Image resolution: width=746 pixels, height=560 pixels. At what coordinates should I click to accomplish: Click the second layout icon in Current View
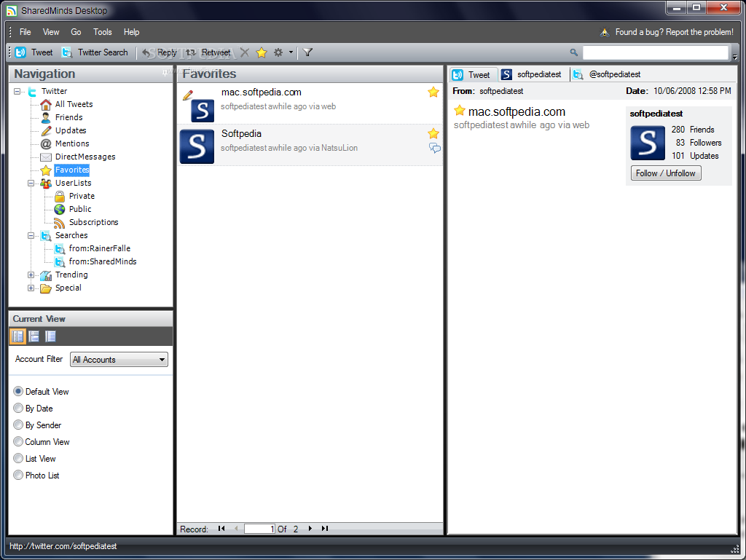point(34,336)
